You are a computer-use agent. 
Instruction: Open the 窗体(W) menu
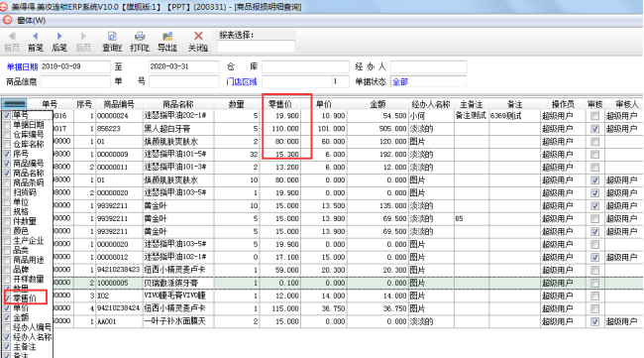tap(32, 20)
